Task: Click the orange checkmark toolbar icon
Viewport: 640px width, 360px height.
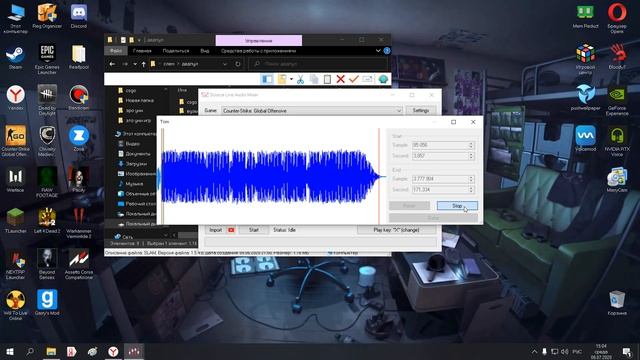Action: [x=354, y=79]
